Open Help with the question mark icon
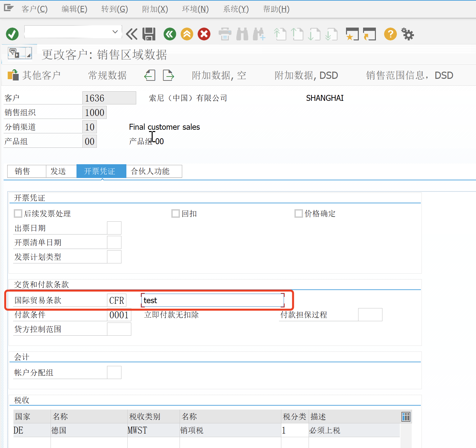 click(390, 34)
